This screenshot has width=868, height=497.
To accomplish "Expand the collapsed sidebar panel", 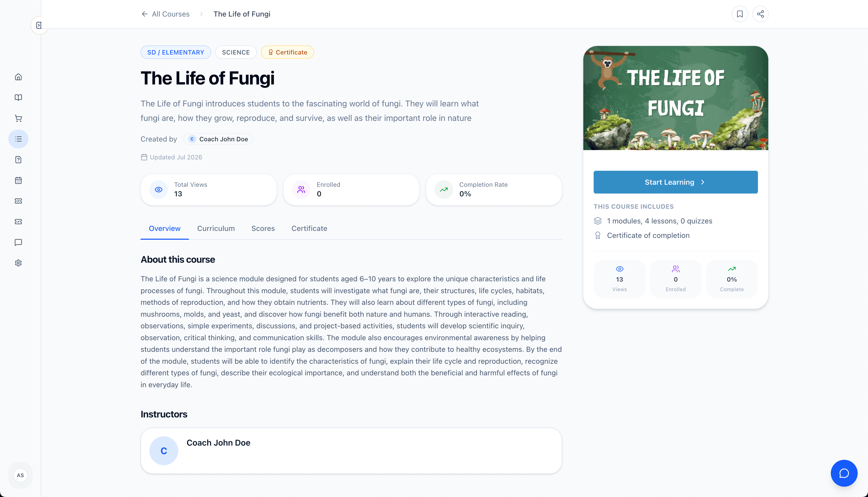I will (x=39, y=25).
